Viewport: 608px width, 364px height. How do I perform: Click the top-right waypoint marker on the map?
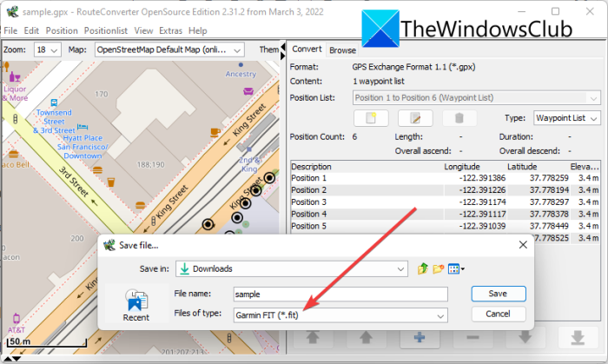coord(269,178)
